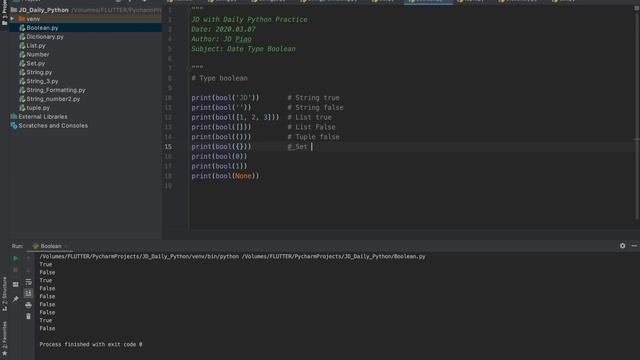Image resolution: width=640 pixels, height=360 pixels.
Task: Select Scratches and Consoles node
Action: (x=53, y=126)
